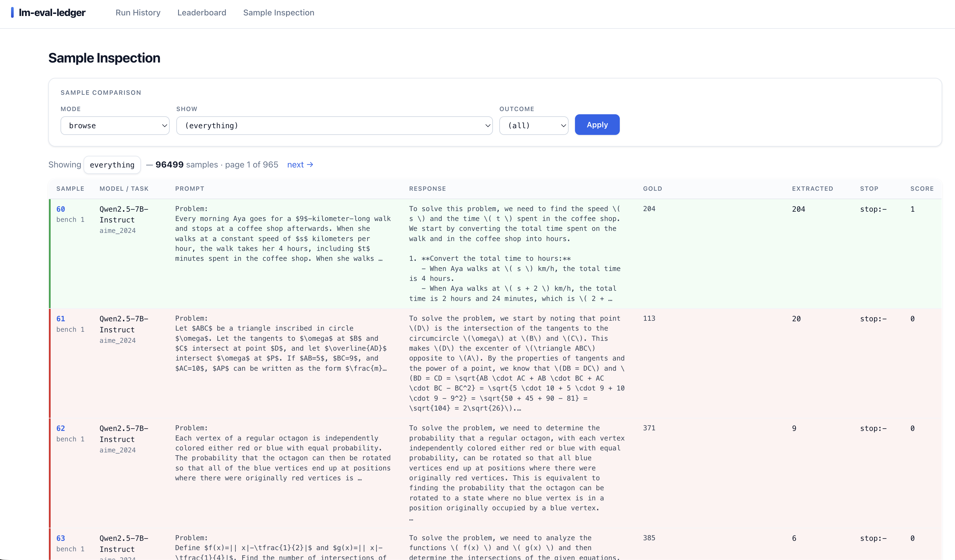The image size is (955, 560).
Task: Click the 96499 samples count
Action: (x=169, y=165)
